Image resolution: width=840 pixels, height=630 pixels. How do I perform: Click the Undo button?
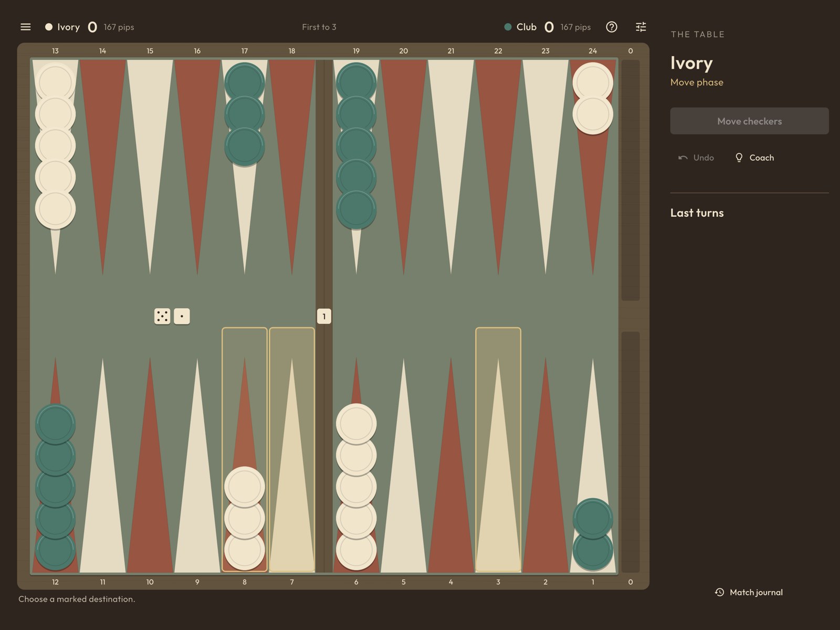(x=696, y=157)
